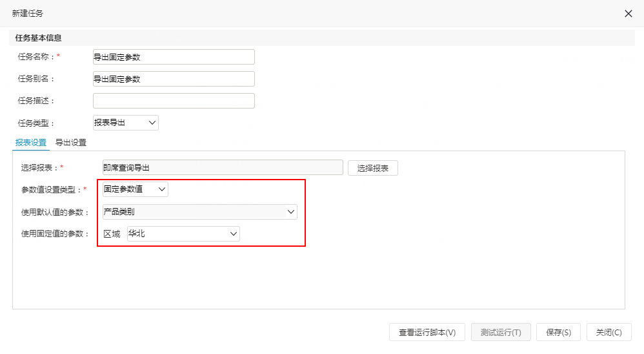
Task: Open the 报表导出 task type combo box
Action: point(126,123)
